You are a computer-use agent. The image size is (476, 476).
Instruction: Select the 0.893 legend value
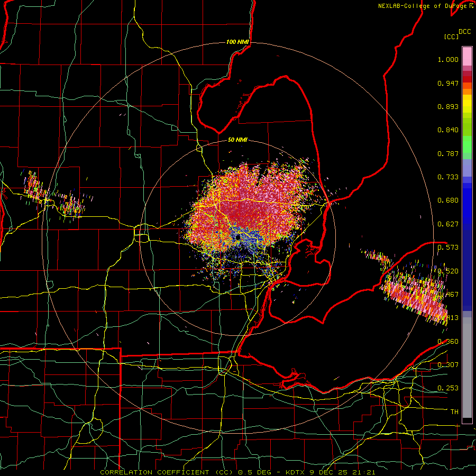[448, 106]
